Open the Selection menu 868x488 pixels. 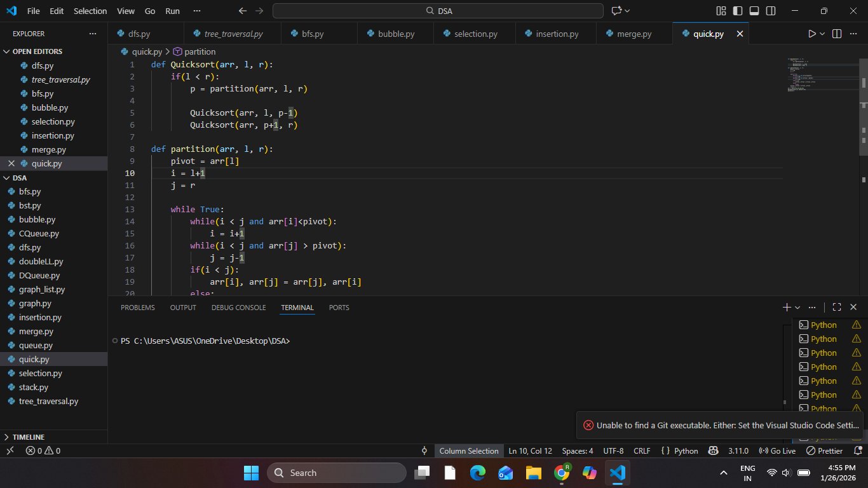(x=90, y=11)
